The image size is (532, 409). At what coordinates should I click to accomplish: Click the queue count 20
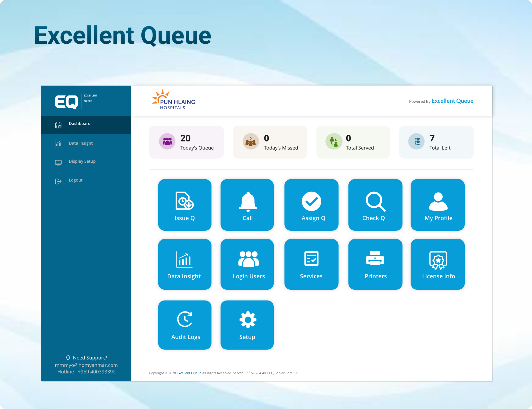pyautogui.click(x=185, y=138)
